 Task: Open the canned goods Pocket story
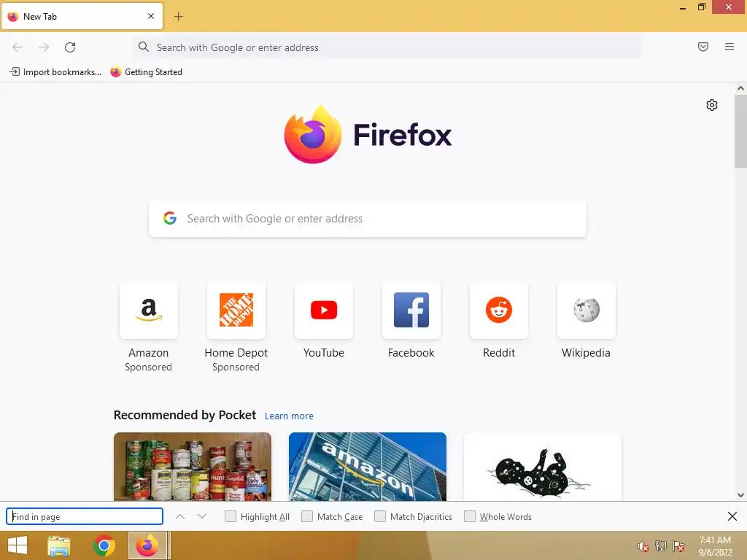point(193,467)
